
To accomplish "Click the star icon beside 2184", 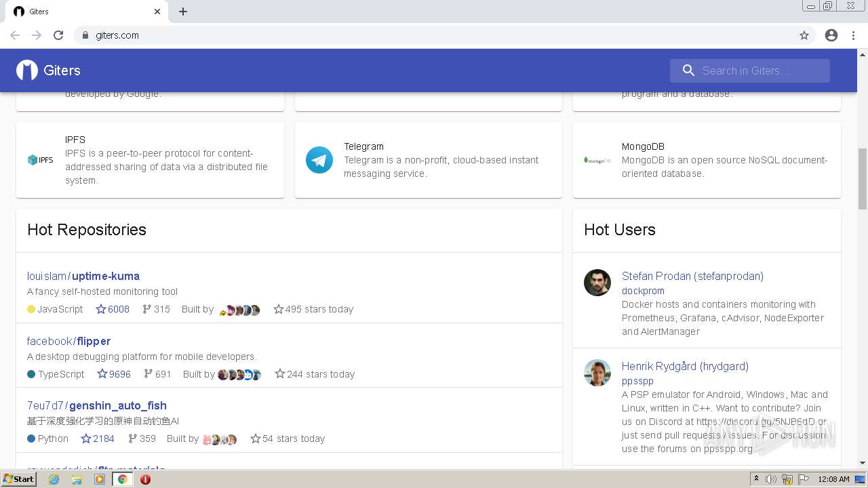I will tap(86, 439).
